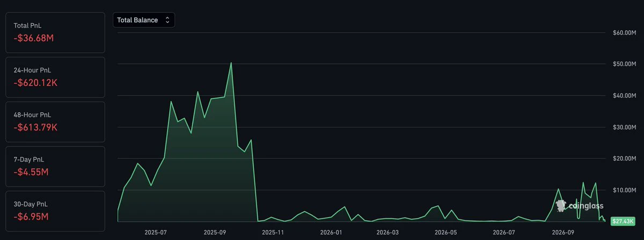Click the Total Balance dropdown chevron arrows
Screen dimensions: 644x240
167,20
